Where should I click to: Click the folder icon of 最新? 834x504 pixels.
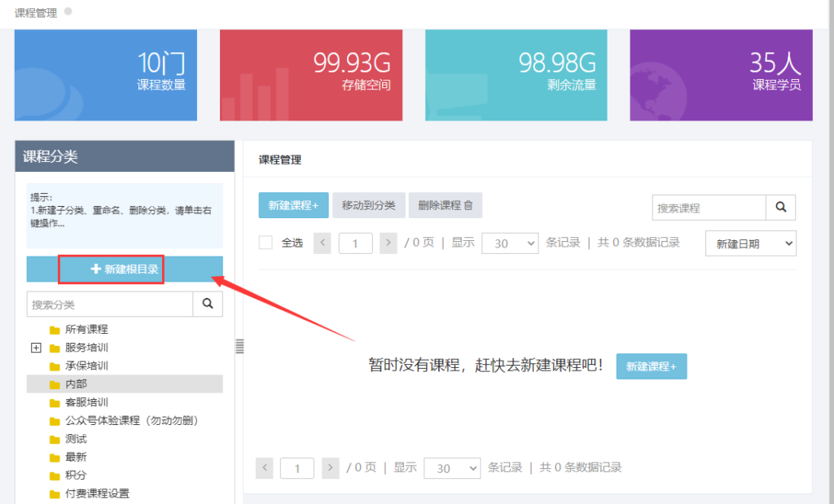[x=55, y=458]
